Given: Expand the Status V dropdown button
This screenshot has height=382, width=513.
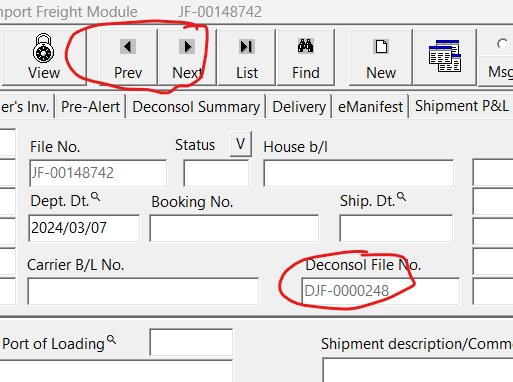Looking at the screenshot, I should point(241,144).
